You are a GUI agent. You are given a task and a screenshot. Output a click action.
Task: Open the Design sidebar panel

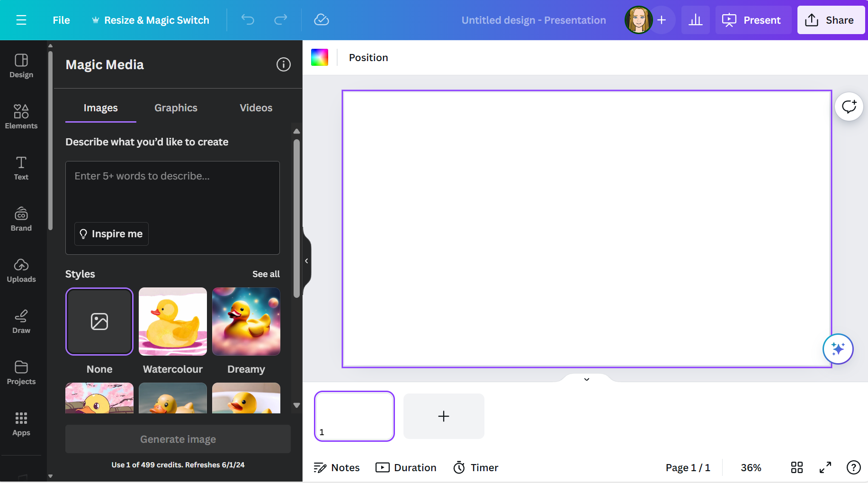[x=21, y=66]
